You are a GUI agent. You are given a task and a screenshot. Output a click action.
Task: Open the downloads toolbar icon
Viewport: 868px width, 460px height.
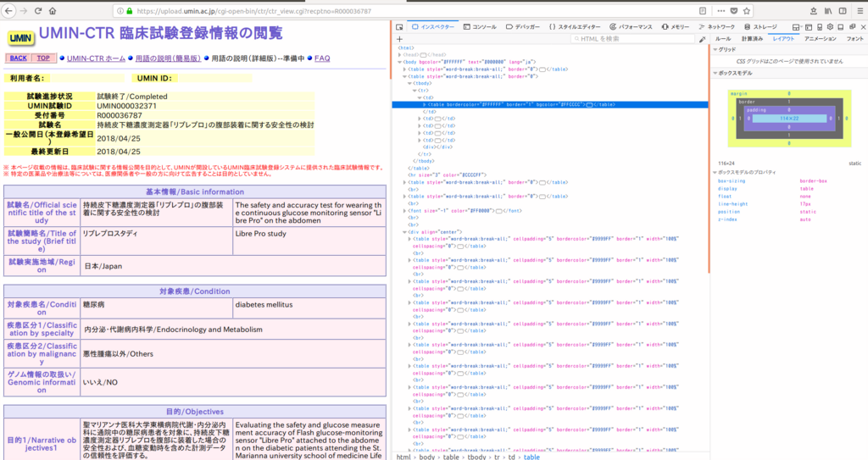click(813, 11)
